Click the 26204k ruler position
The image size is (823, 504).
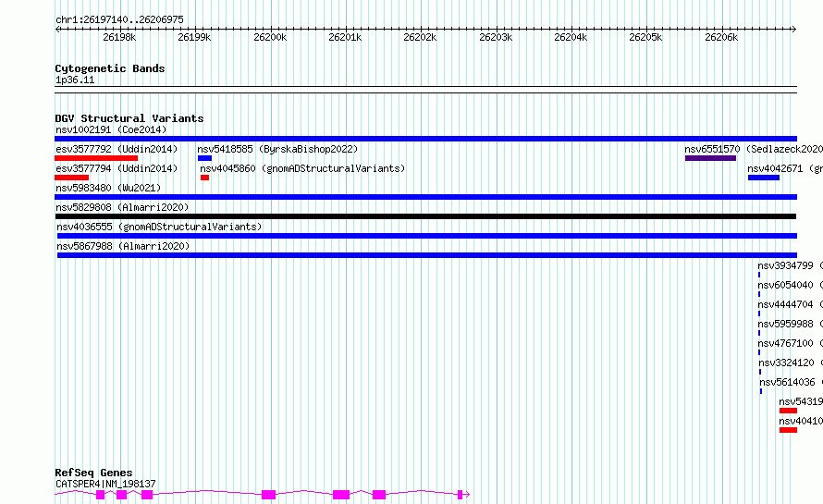pos(571,37)
